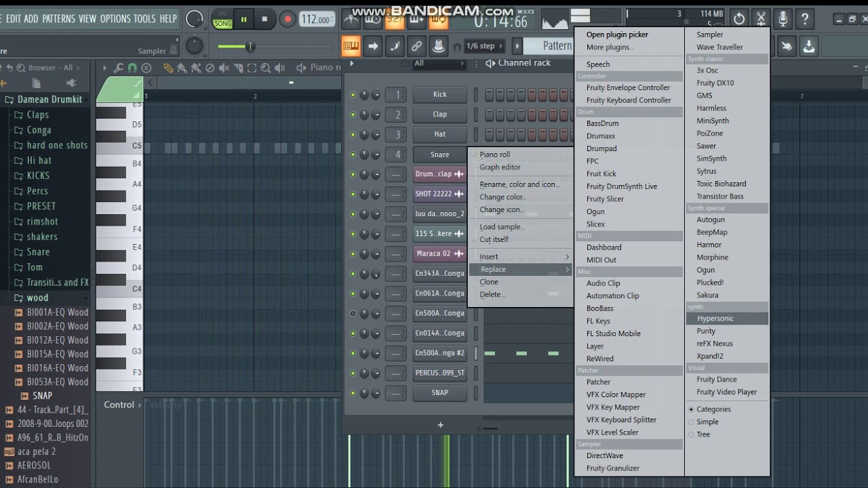Screen dimensions: 868x488
Task: Open the Control dropdown below piano roll
Action: click(x=123, y=405)
